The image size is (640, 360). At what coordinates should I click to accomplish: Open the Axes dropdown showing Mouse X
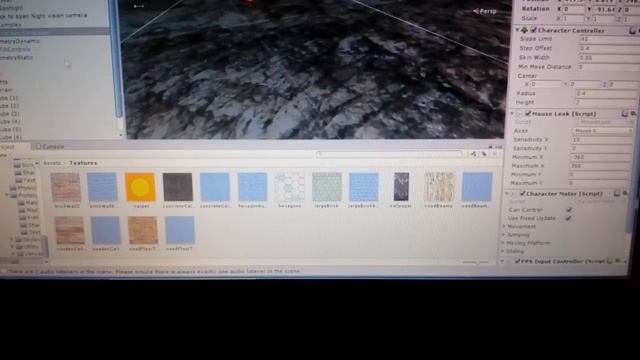[602, 131]
